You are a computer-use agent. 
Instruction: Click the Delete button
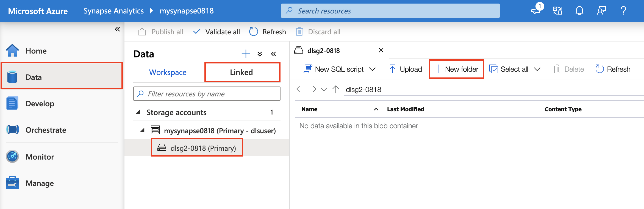click(x=569, y=69)
